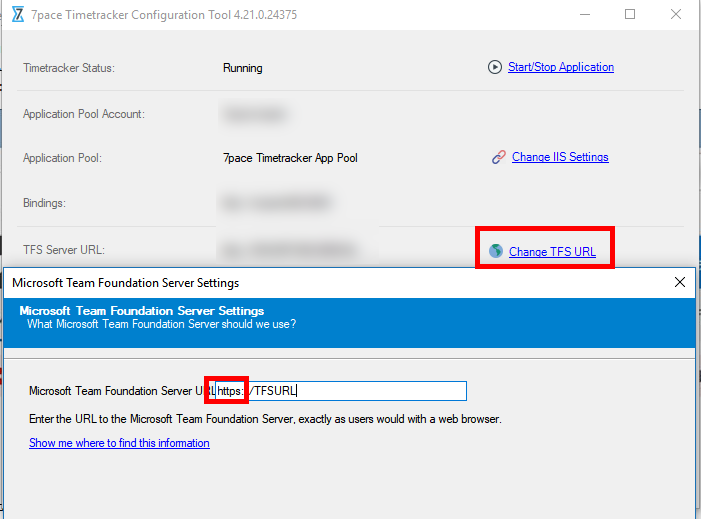Click the 'TFS Server URL:' label
This screenshot has height=519, width=701.
click(x=64, y=250)
